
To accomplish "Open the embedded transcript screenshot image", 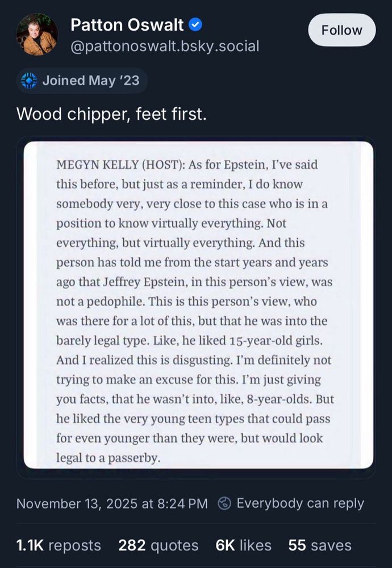I will 198,305.
